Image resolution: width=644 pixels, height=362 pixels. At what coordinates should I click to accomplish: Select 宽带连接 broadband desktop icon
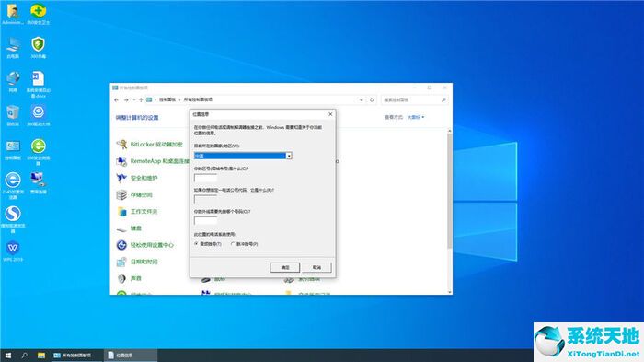tap(39, 183)
